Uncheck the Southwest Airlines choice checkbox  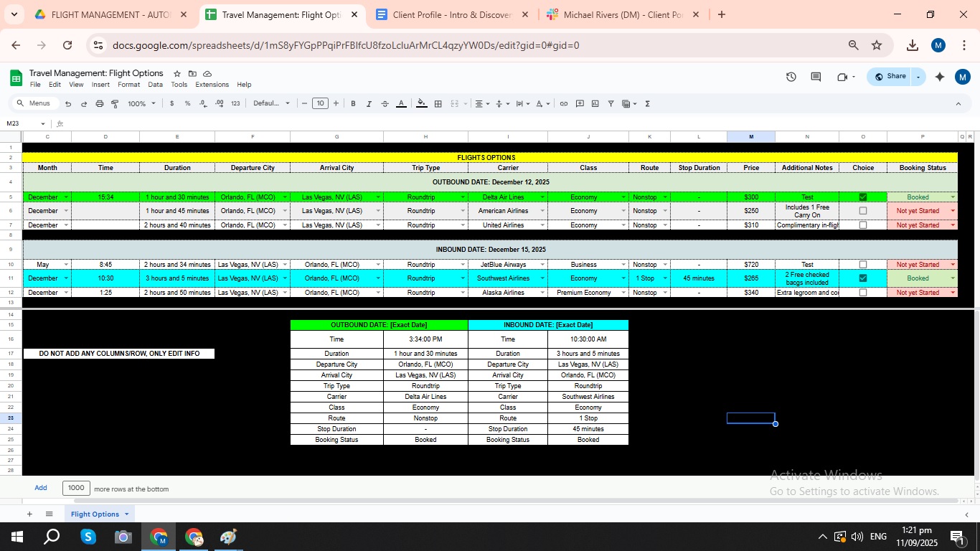[x=863, y=278]
